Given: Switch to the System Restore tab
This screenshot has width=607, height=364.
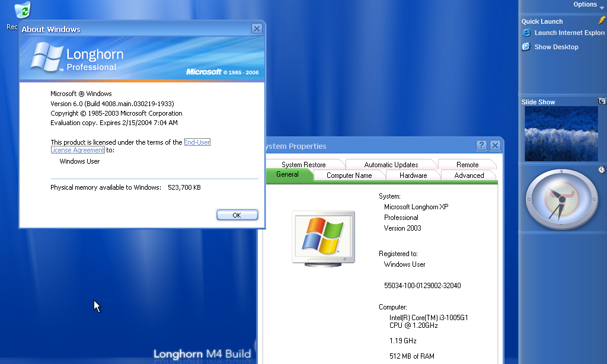Looking at the screenshot, I should point(303,165).
